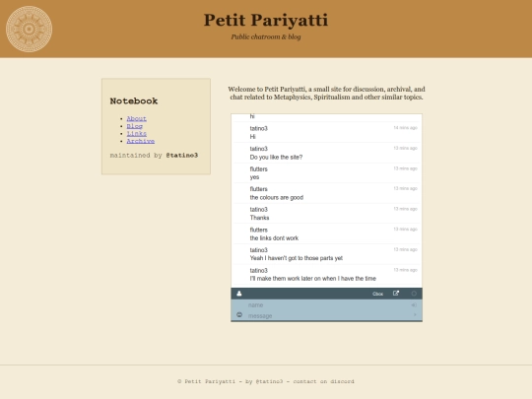Click the '14 mins ago' timestamp
532x399 pixels.
tap(405, 128)
